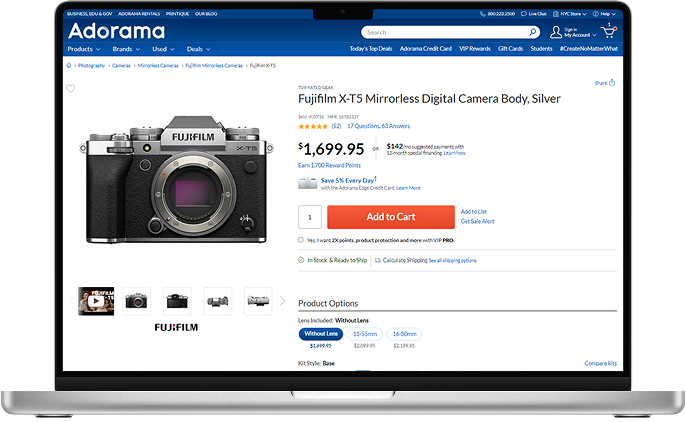Open Printique link
The width and height of the screenshot is (686, 422).
(x=178, y=14)
